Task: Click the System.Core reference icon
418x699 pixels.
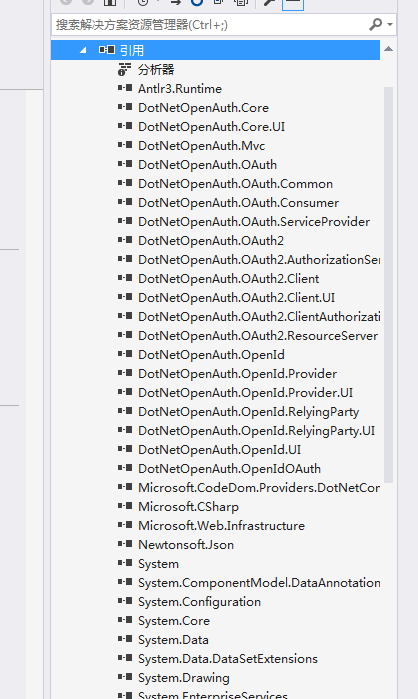Action: point(125,620)
